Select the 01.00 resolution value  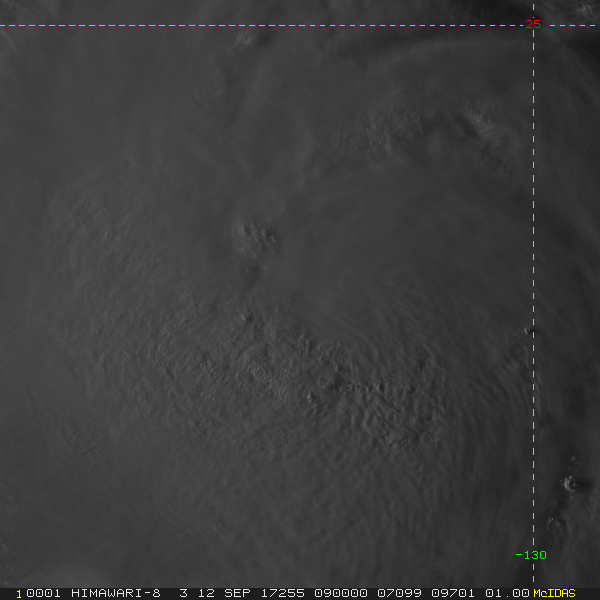(x=507, y=593)
